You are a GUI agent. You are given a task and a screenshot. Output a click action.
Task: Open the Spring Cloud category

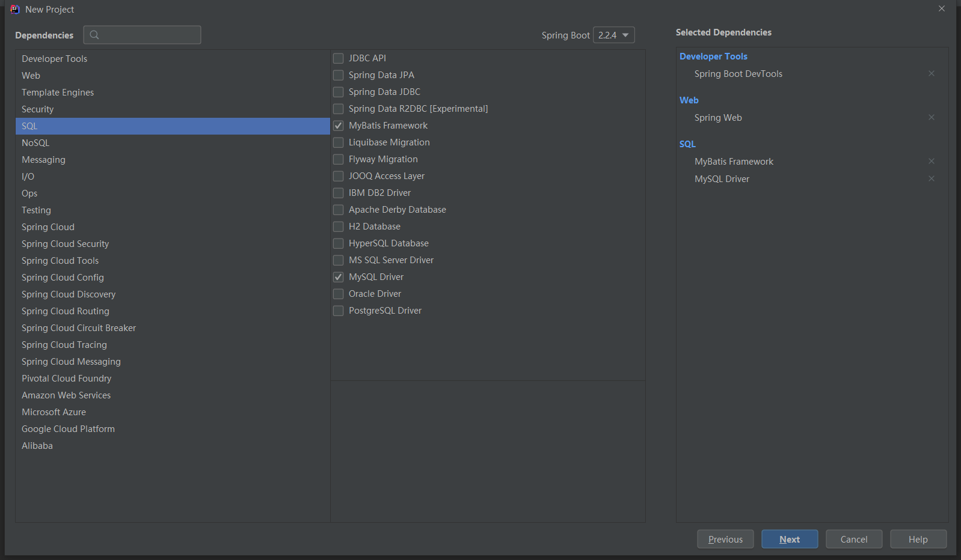click(x=173, y=227)
